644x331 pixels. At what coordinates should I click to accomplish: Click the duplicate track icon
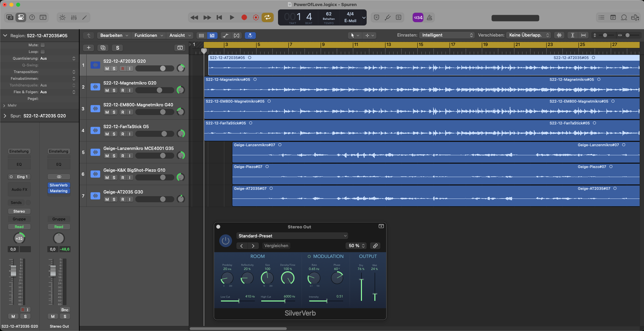[x=103, y=48]
